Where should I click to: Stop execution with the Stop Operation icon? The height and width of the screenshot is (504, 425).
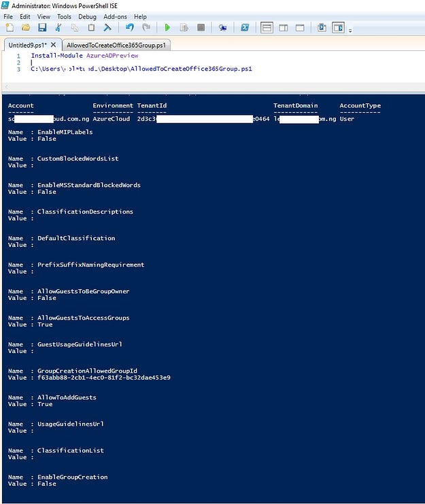201,28
